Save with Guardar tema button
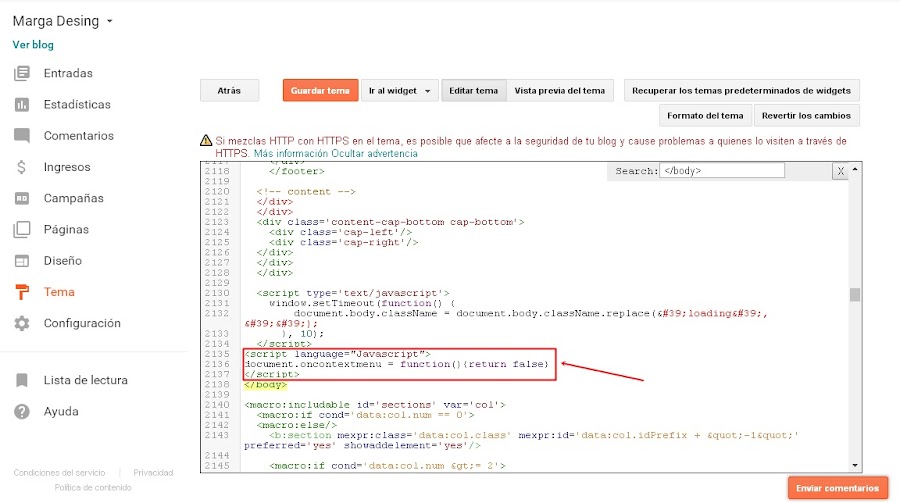 click(320, 91)
